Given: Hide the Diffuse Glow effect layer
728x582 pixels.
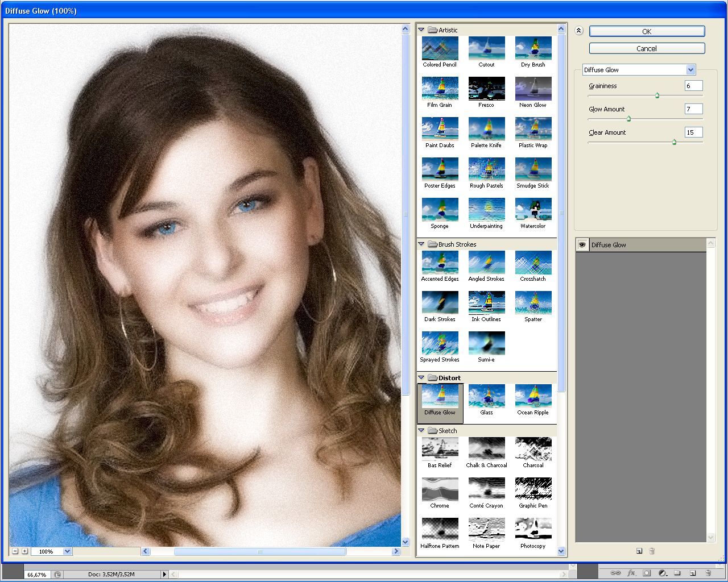Looking at the screenshot, I should (582, 245).
